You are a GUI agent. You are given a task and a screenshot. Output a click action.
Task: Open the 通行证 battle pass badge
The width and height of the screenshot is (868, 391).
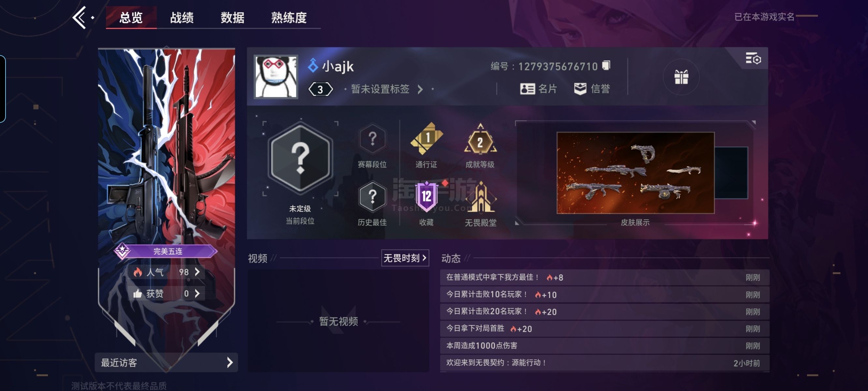click(426, 138)
